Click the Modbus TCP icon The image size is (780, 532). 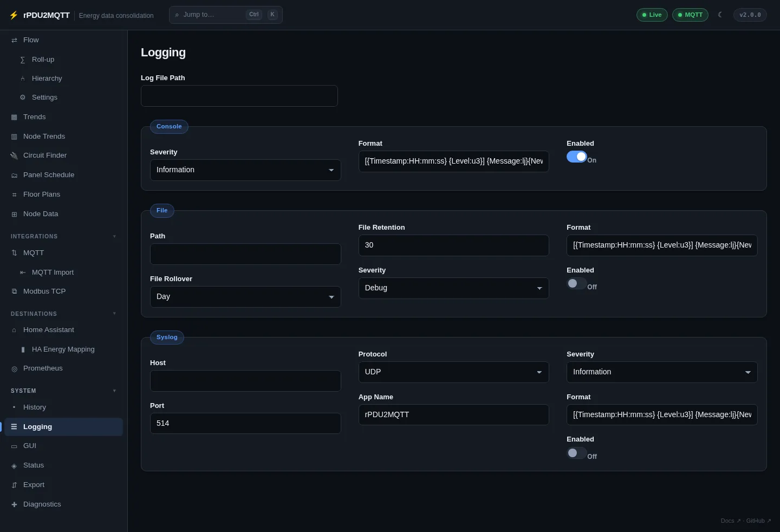click(x=14, y=291)
